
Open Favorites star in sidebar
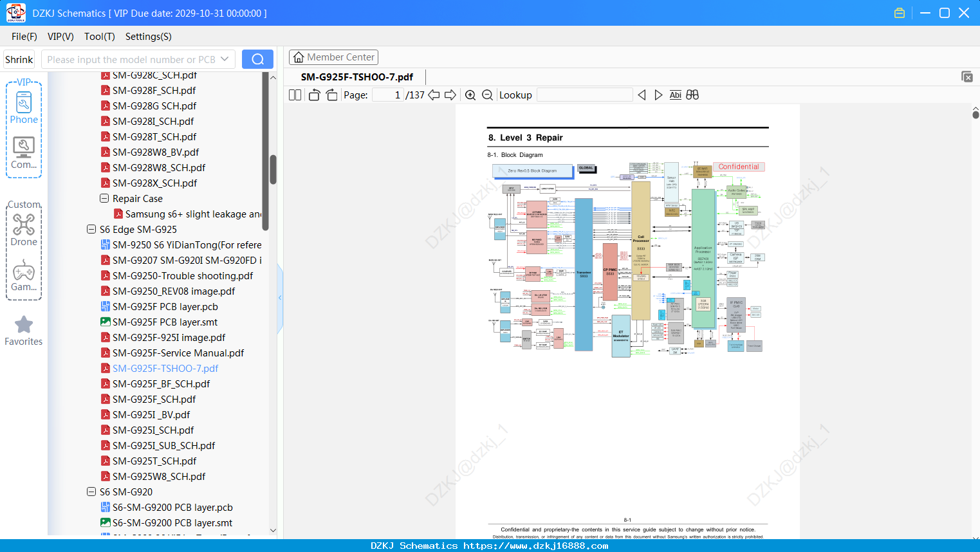24,331
